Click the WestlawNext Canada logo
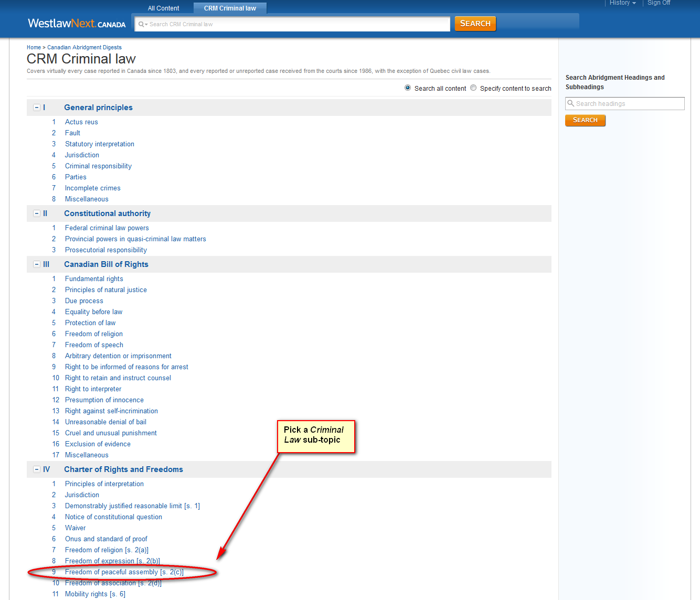The height and width of the screenshot is (600, 700). pos(77,24)
